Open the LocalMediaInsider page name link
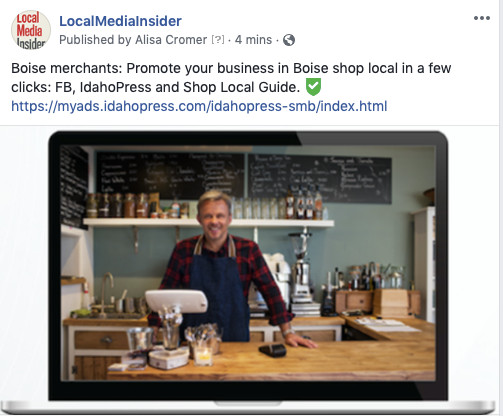The width and height of the screenshot is (503, 416). pyautogui.click(x=120, y=21)
